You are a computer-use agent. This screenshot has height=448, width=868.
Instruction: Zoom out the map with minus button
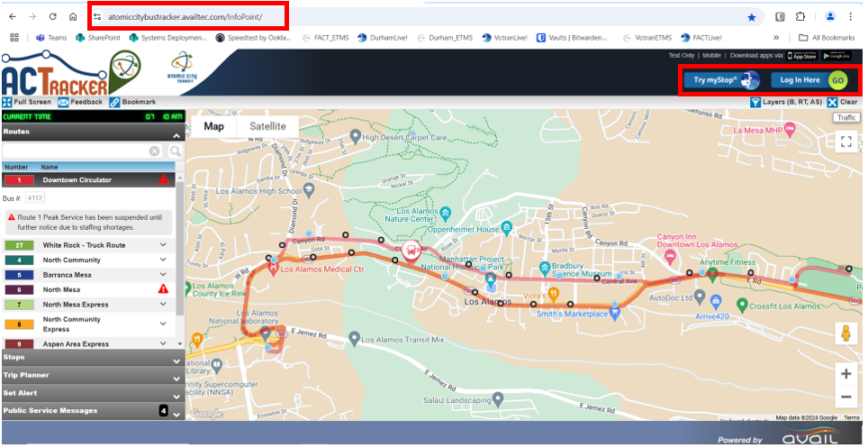[x=845, y=397]
